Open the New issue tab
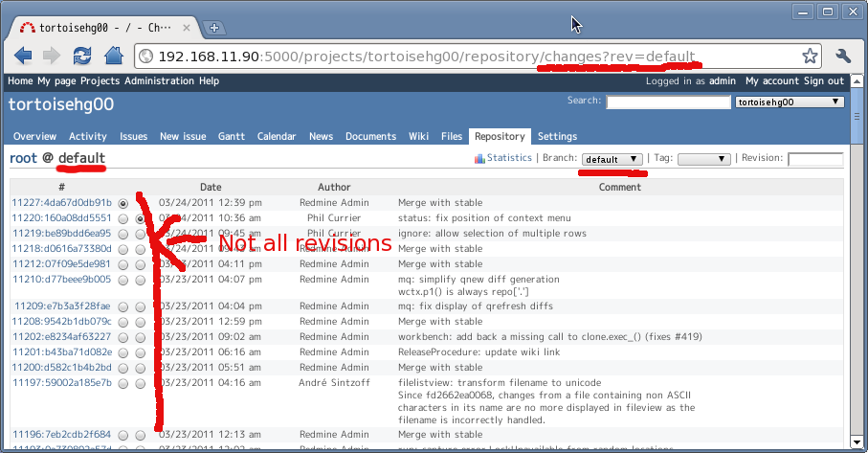This screenshot has width=868, height=453. click(x=183, y=136)
